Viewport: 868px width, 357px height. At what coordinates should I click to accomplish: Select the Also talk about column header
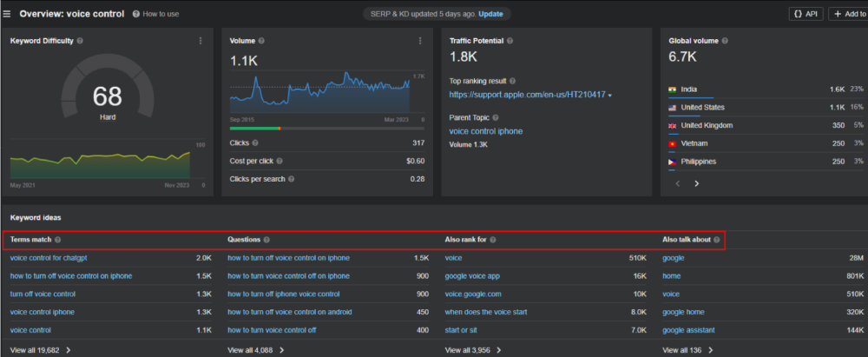[687, 240]
